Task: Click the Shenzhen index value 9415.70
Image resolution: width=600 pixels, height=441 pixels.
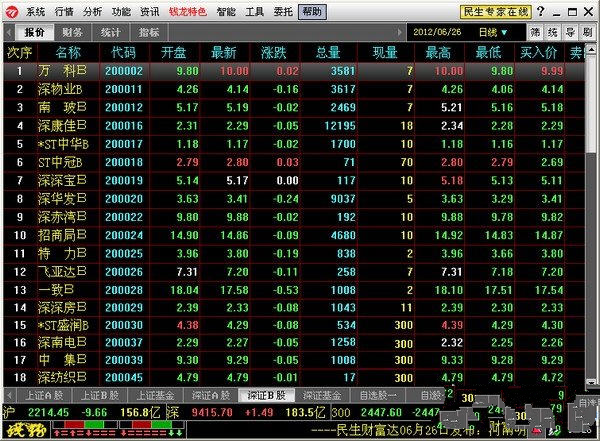Action: click(x=212, y=413)
